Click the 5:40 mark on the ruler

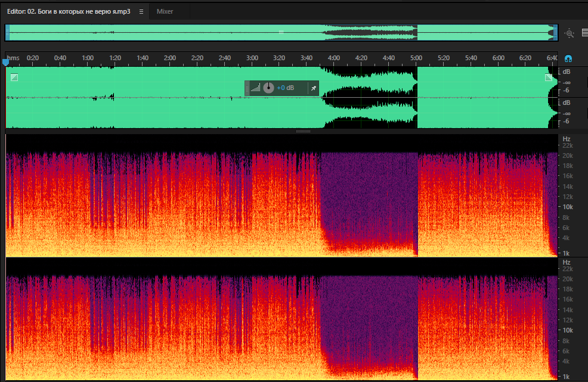(471, 58)
